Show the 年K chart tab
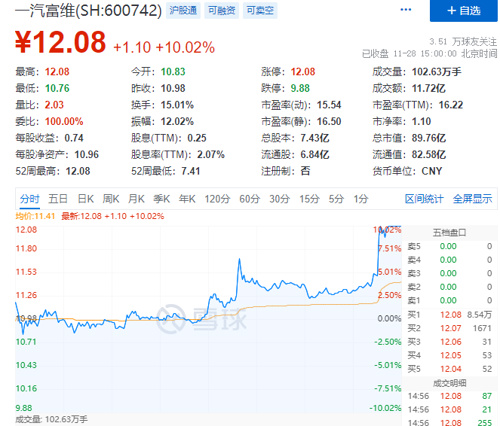 click(x=187, y=199)
